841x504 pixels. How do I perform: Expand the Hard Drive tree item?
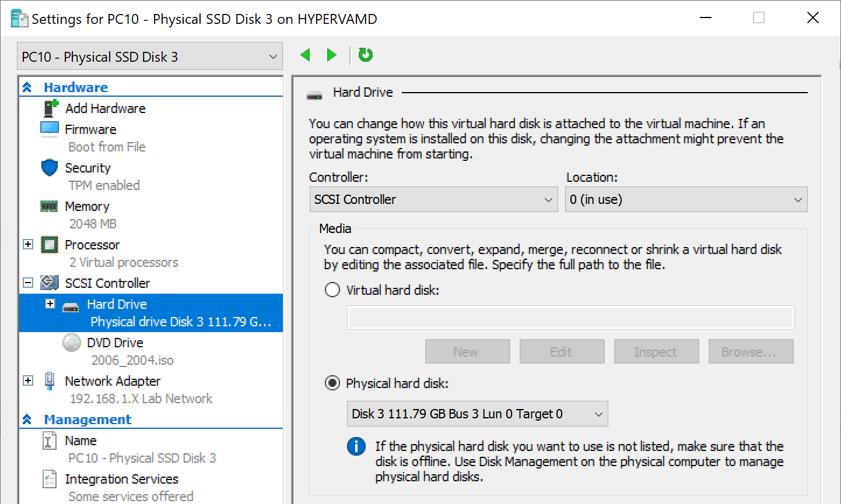pos(50,304)
